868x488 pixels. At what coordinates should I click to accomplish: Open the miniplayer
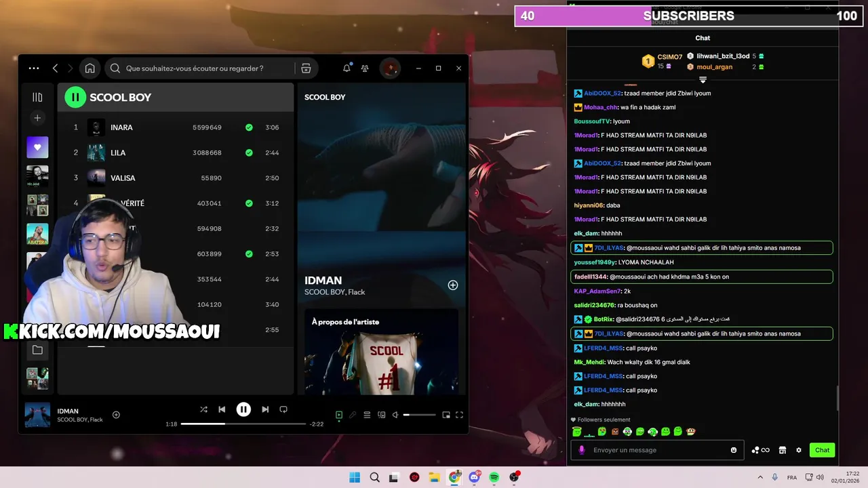pyautogui.click(x=446, y=415)
